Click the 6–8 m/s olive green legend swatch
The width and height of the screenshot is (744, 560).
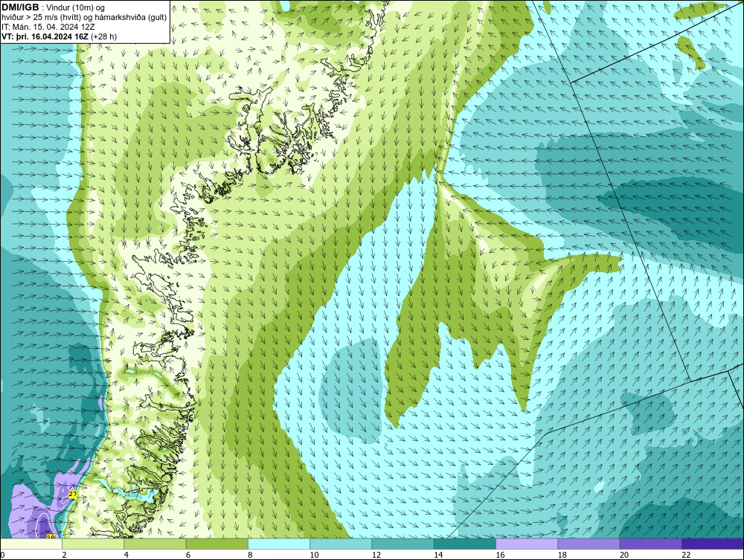[x=217, y=544]
